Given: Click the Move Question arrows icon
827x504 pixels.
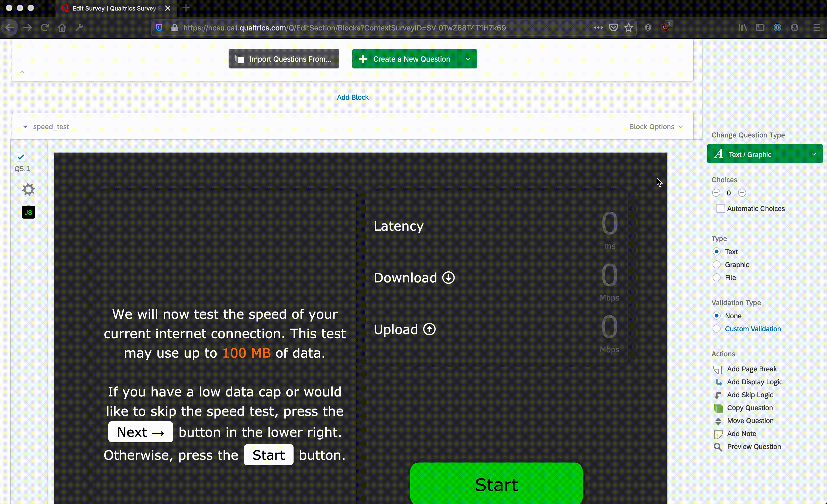Looking at the screenshot, I should 718,421.
